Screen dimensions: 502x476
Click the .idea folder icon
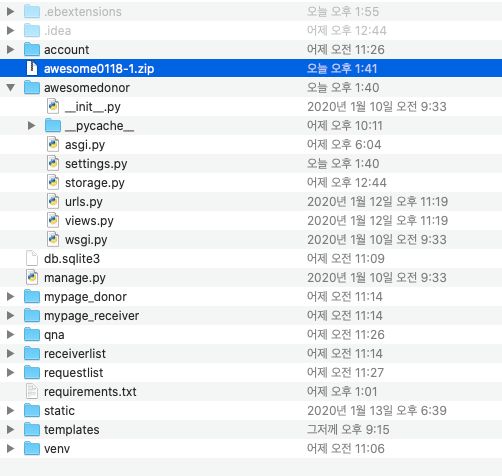click(32, 31)
